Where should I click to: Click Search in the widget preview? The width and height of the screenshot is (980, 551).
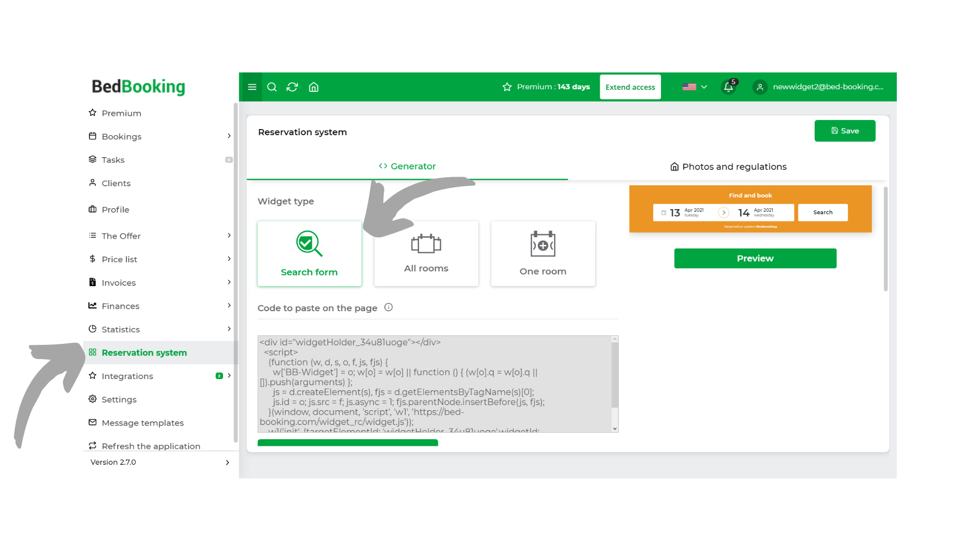(x=823, y=213)
